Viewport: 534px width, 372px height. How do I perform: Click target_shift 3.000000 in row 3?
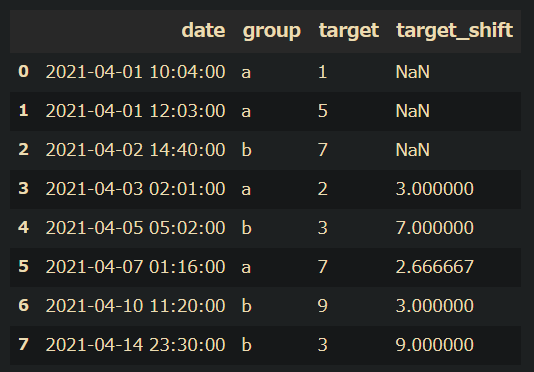[x=435, y=188]
